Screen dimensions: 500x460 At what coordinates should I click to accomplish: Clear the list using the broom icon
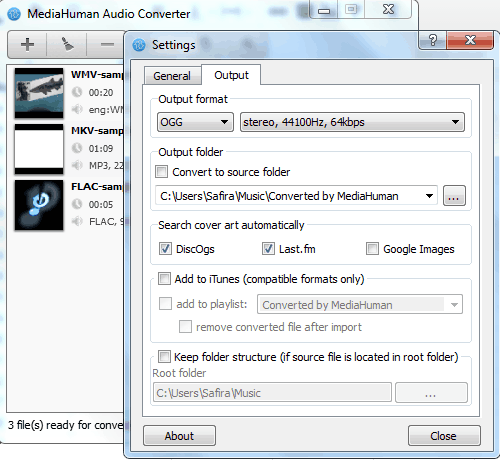click(x=67, y=44)
